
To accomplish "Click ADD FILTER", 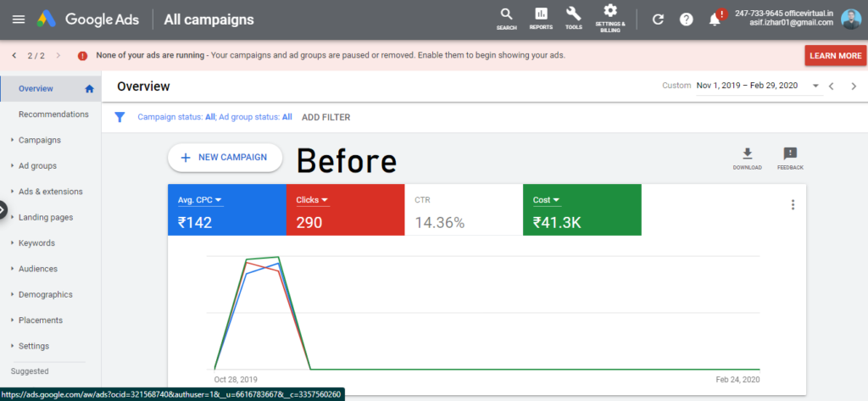I will click(325, 118).
